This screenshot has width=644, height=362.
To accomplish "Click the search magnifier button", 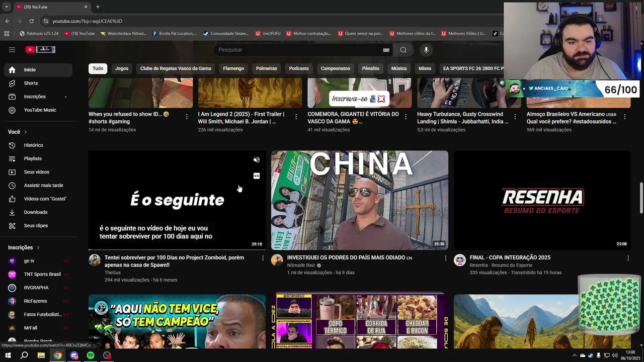I will [x=403, y=50].
